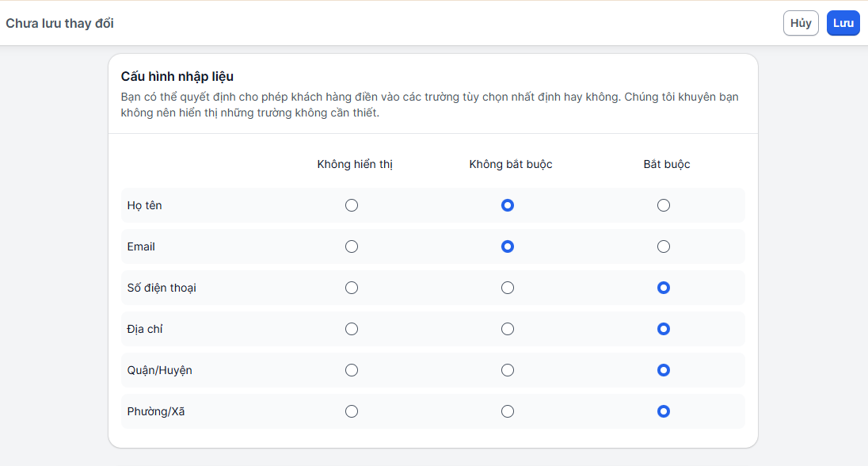Screen dimensions: 868x466
Task: Hide the Quận/Huyện field
Action: pyautogui.click(x=352, y=370)
